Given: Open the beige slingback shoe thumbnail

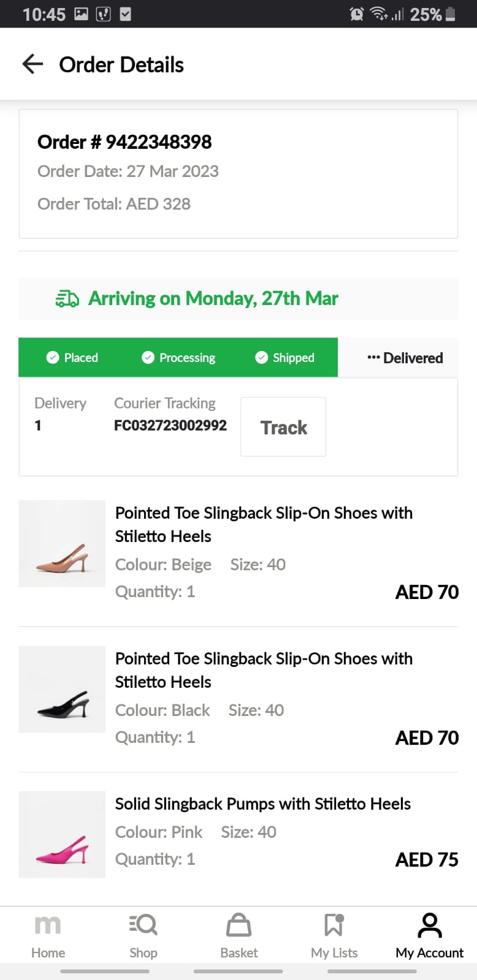Looking at the screenshot, I should click(x=62, y=544).
